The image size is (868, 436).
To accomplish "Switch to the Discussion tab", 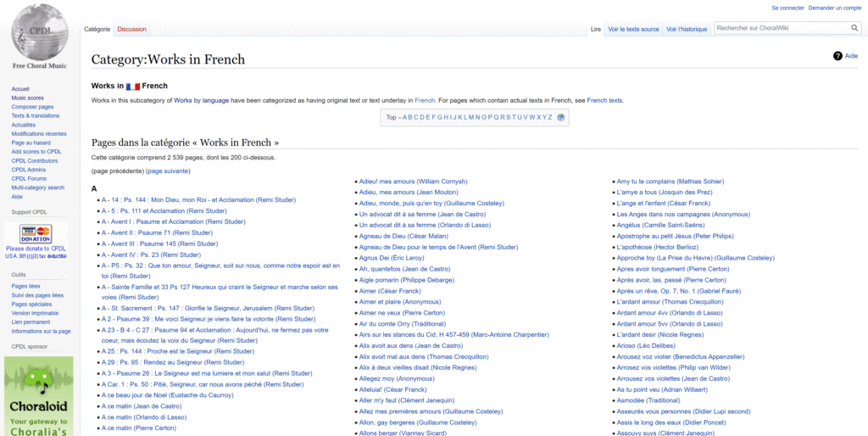I will coord(131,30).
